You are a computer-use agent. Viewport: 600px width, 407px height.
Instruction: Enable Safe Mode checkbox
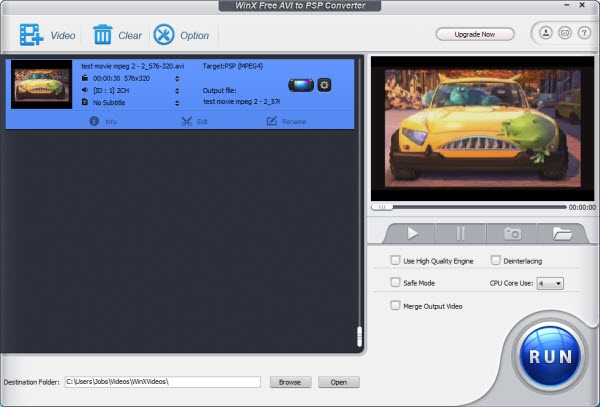[x=395, y=282]
